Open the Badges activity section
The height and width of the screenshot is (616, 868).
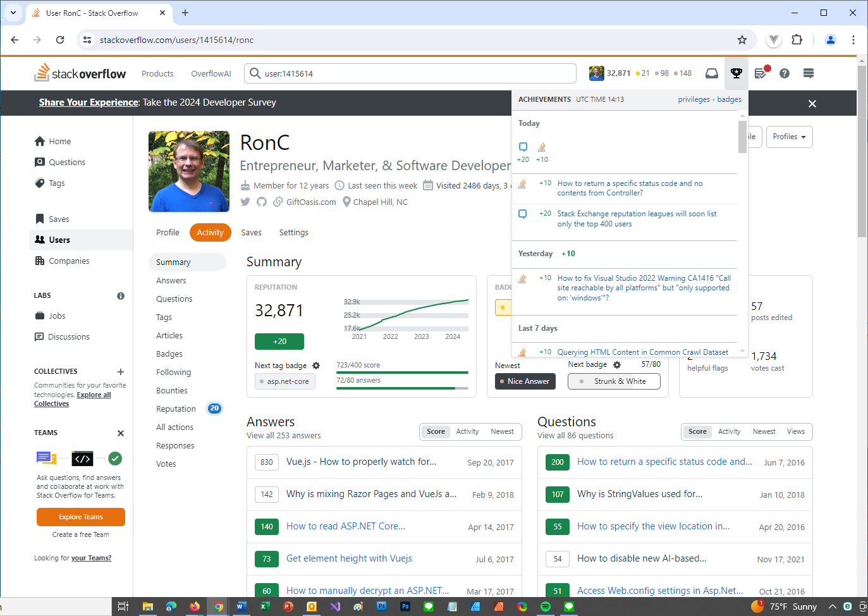pyautogui.click(x=169, y=354)
